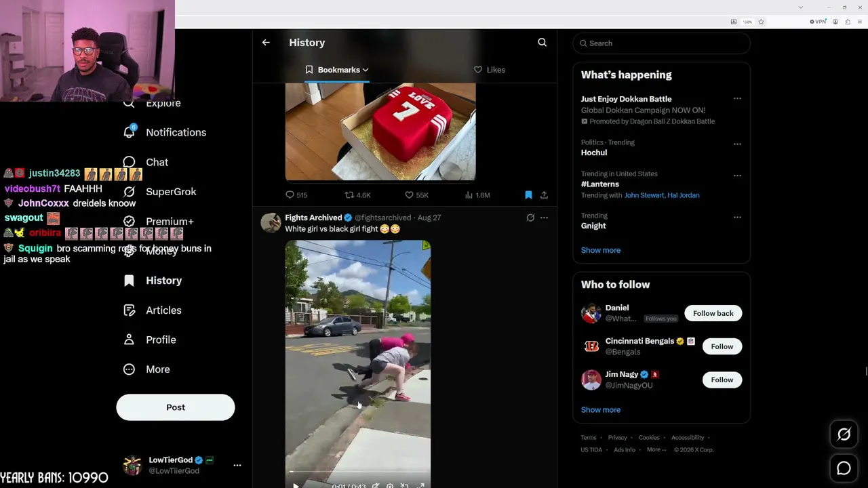This screenshot has height=488, width=868.
Task: Unmute the fight video
Action: [x=375, y=485]
